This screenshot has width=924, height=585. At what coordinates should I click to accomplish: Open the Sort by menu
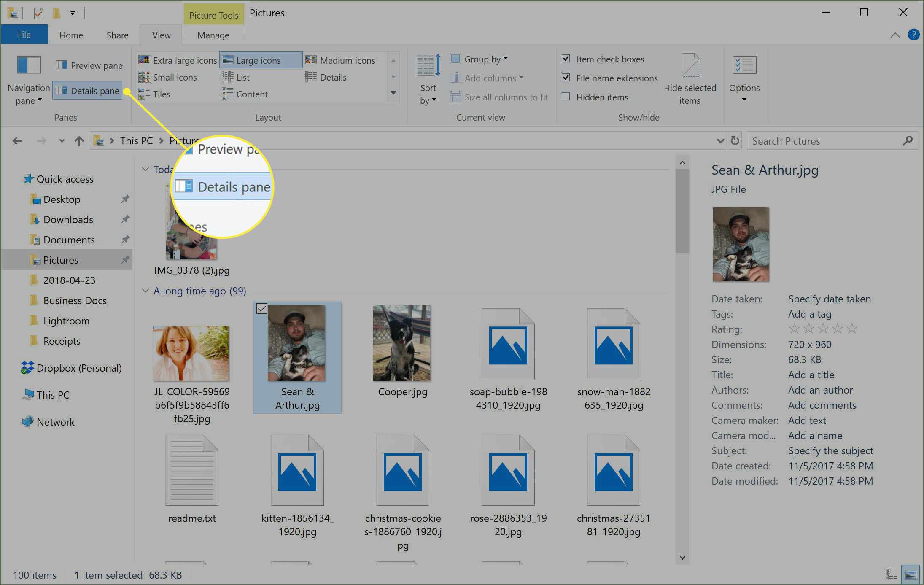[x=428, y=80]
